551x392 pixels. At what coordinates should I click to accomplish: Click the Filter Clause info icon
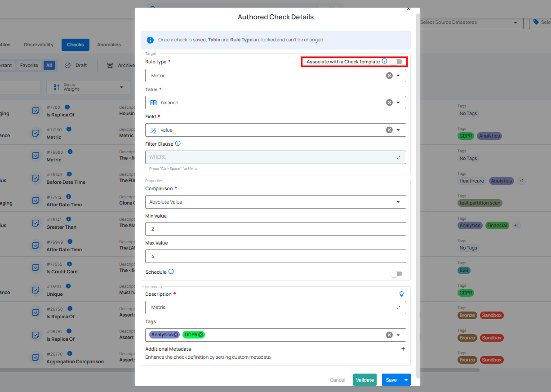point(178,143)
